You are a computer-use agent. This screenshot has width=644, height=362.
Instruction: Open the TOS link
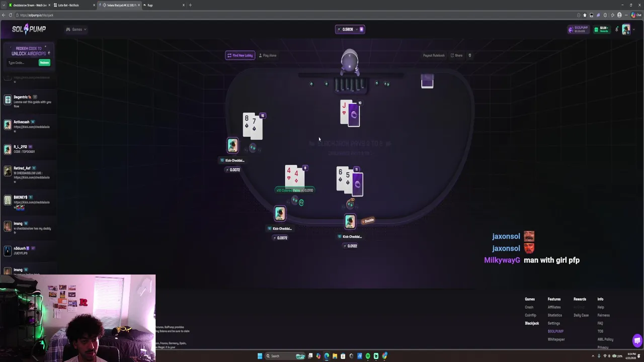[x=600, y=331]
